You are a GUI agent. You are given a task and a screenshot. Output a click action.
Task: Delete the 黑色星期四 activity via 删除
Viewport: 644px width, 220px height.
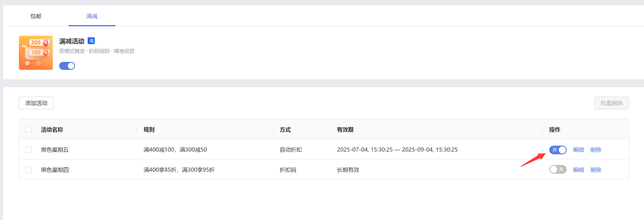pos(596,170)
